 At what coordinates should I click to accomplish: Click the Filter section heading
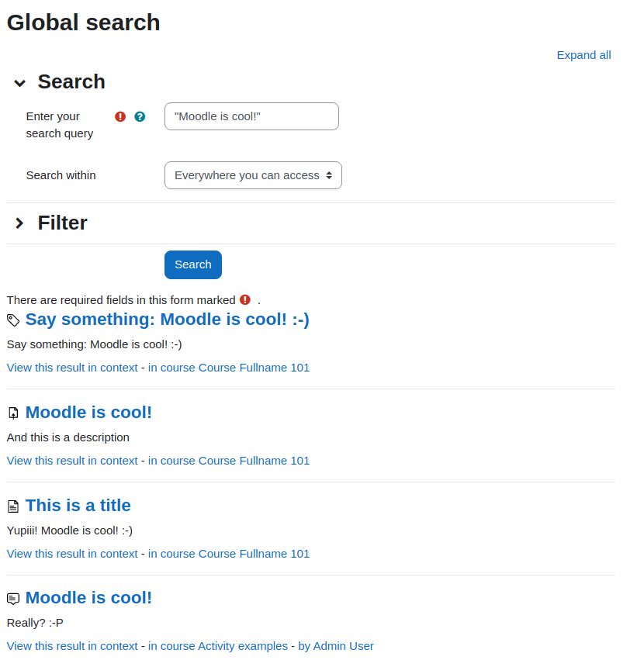pos(63,223)
